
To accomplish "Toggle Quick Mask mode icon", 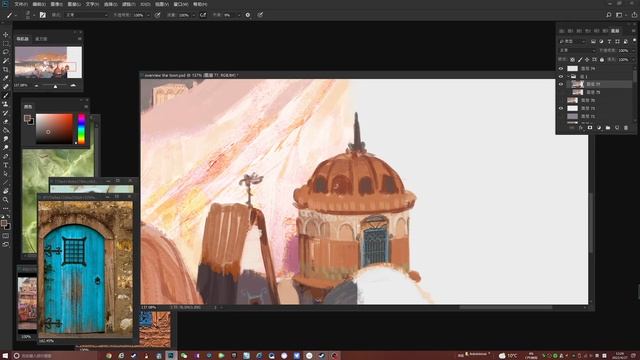I will coord(6,236).
